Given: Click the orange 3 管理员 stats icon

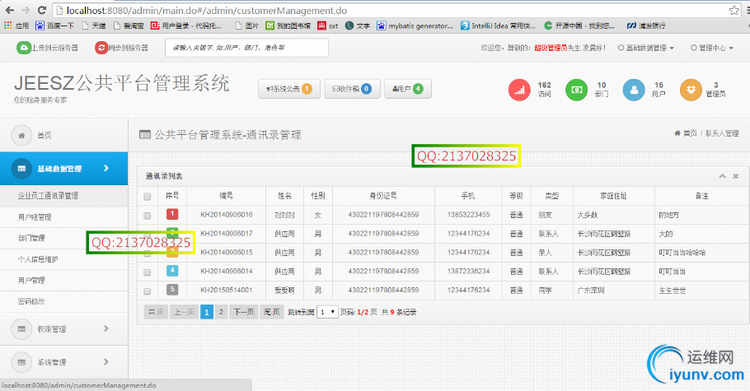Looking at the screenshot, I should (691, 89).
